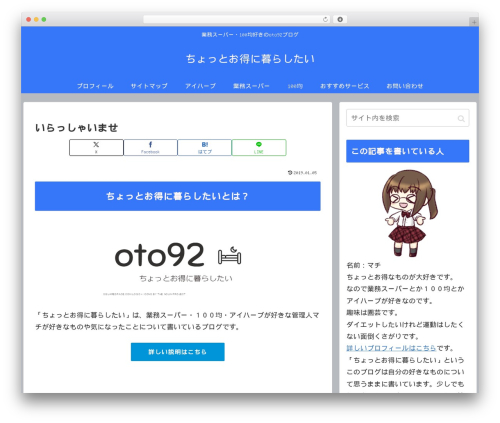Share the page on Facebook
This screenshot has width=500, height=423.
(150, 147)
